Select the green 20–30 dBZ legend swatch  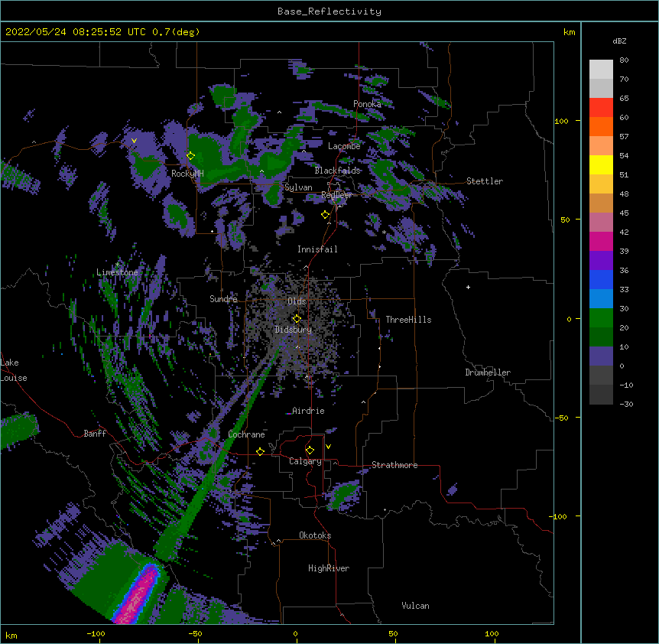601,318
